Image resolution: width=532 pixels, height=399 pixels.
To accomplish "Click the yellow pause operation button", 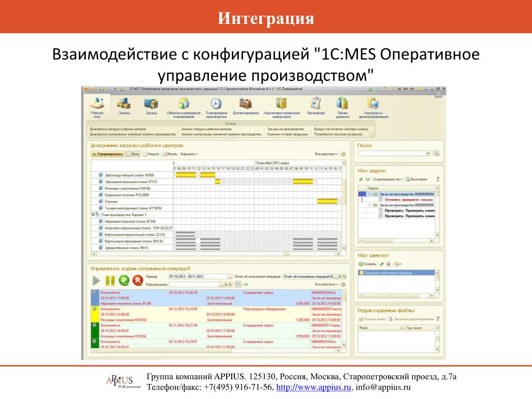I will point(110,280).
